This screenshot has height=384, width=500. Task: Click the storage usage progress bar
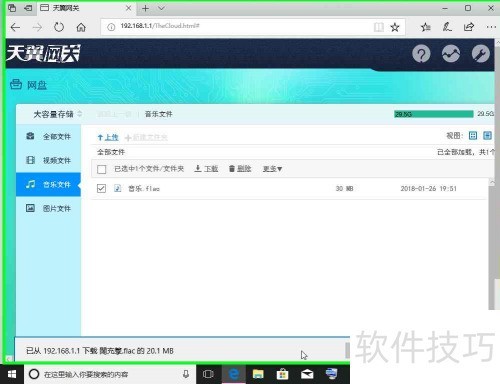coord(434,114)
